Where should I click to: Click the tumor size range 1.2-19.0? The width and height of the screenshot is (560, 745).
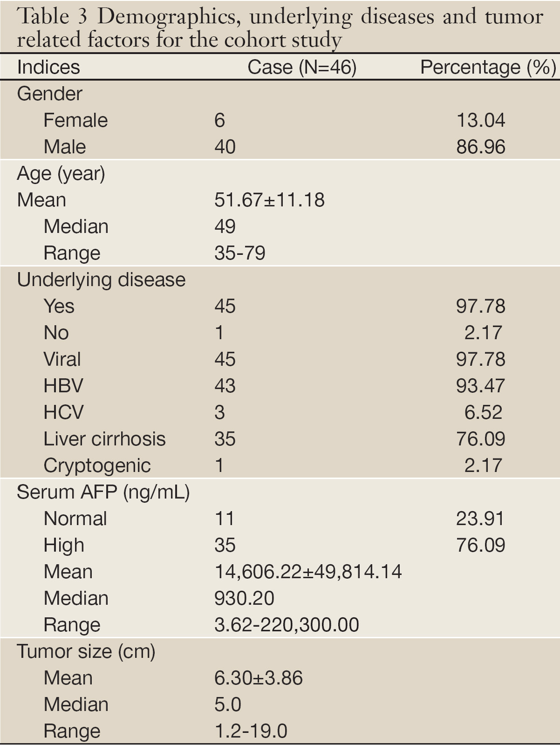pos(251,731)
